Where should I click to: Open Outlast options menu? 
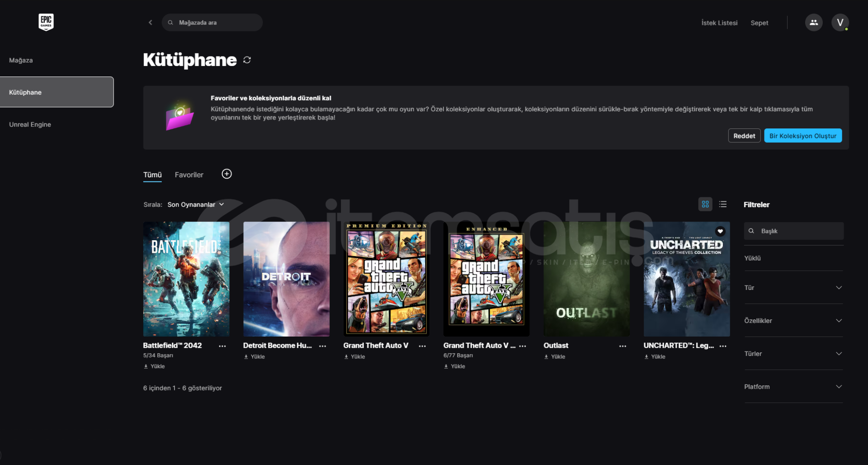(x=623, y=346)
